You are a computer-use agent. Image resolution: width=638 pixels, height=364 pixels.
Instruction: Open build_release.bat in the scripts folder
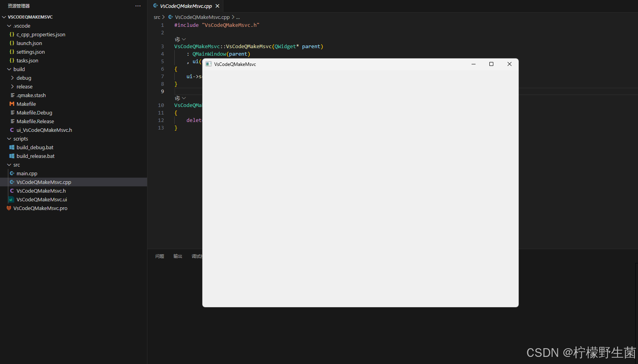point(36,156)
